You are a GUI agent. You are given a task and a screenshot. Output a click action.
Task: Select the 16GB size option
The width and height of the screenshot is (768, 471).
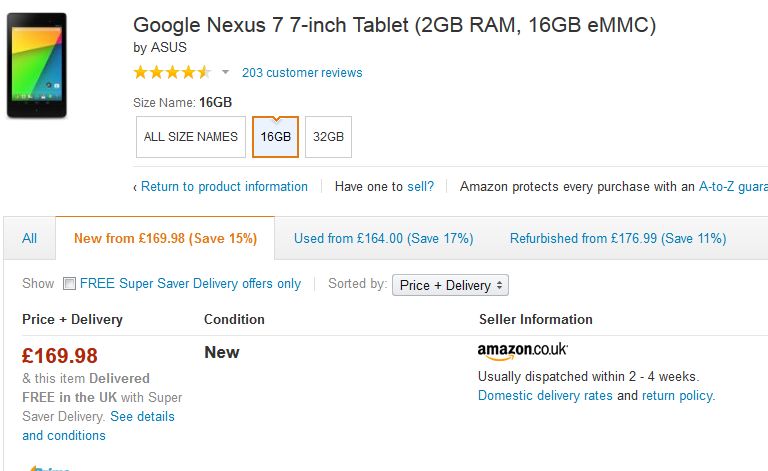click(275, 137)
